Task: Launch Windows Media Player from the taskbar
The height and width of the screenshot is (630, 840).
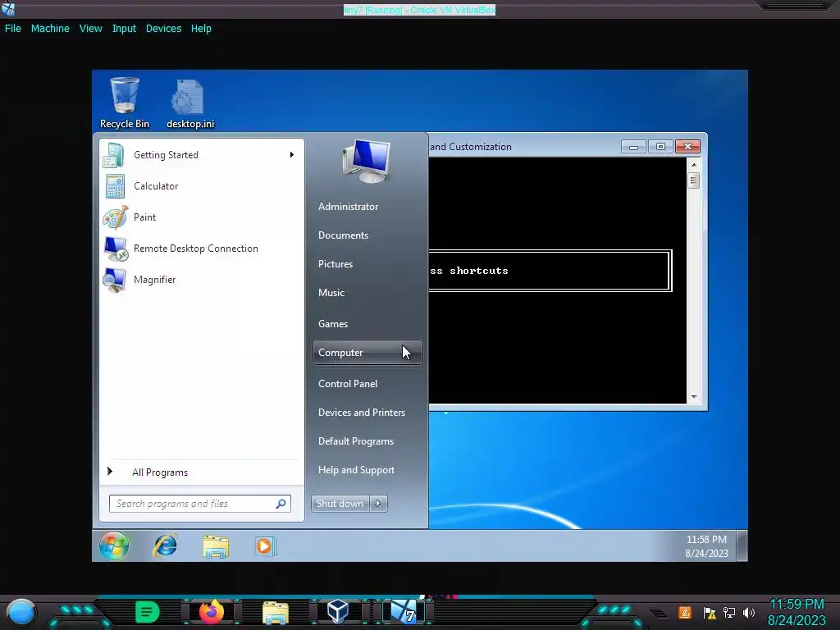Action: pos(265,546)
